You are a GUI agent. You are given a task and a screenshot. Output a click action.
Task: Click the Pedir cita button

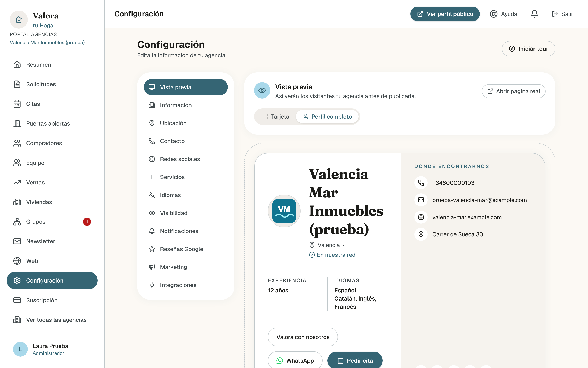[x=355, y=360]
